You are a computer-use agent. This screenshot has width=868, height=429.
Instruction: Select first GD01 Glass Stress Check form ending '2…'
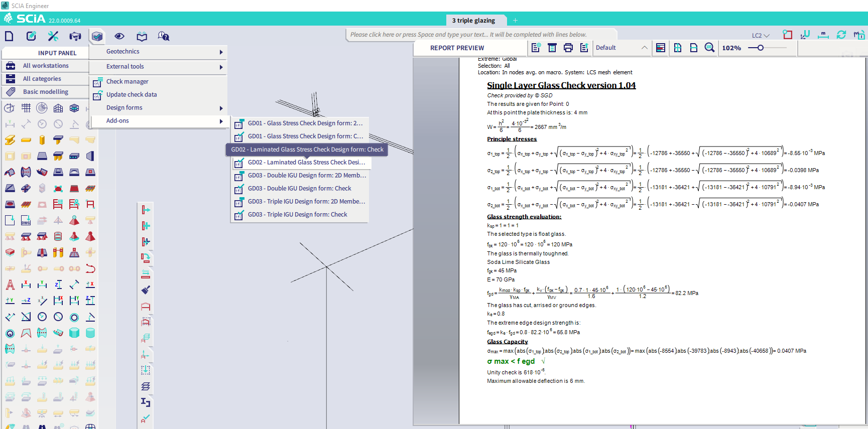click(x=300, y=123)
